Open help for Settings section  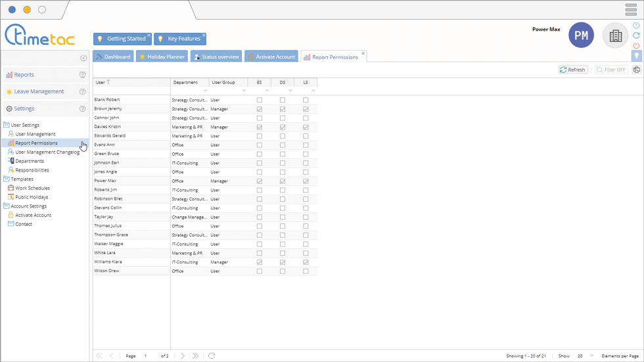83,109
